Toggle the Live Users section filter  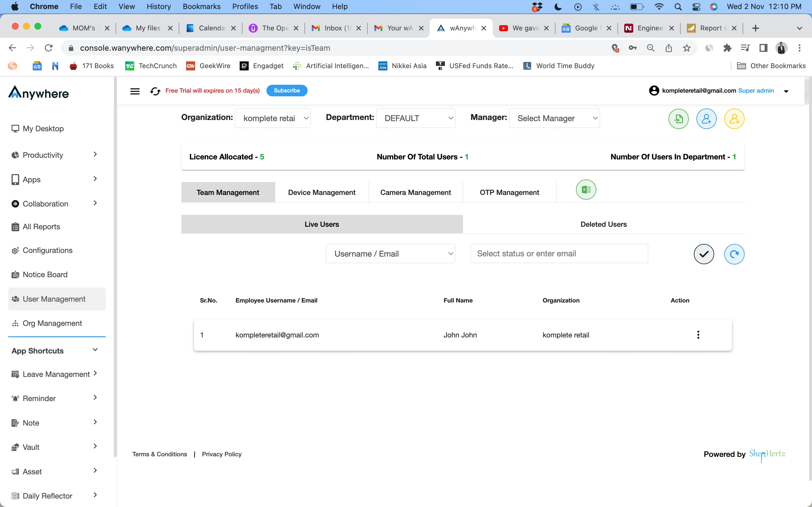coord(322,224)
